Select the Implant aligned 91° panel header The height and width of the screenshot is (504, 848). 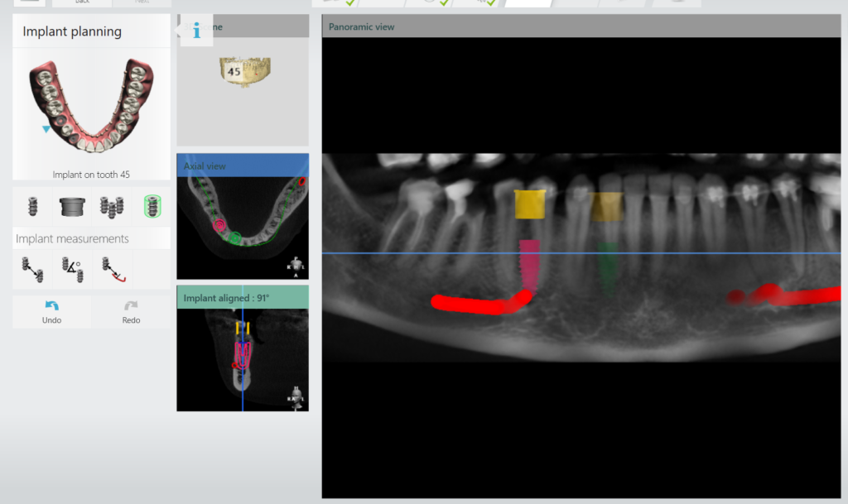[243, 298]
